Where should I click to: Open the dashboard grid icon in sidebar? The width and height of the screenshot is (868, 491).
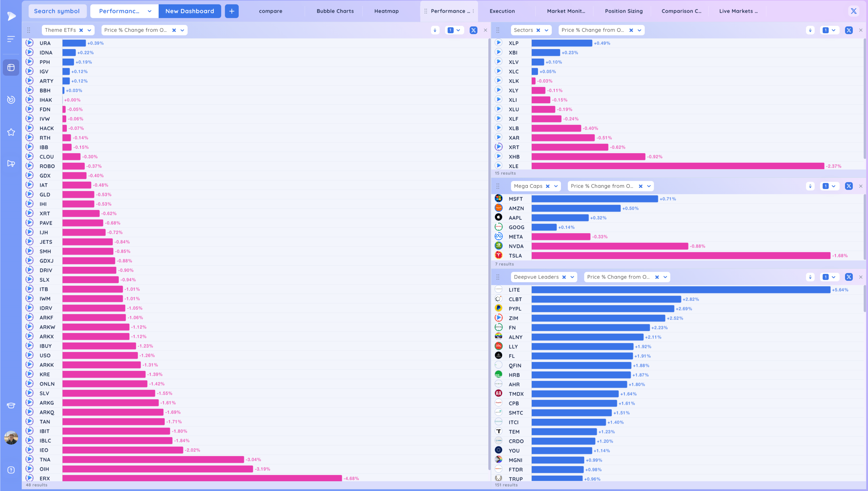click(11, 67)
